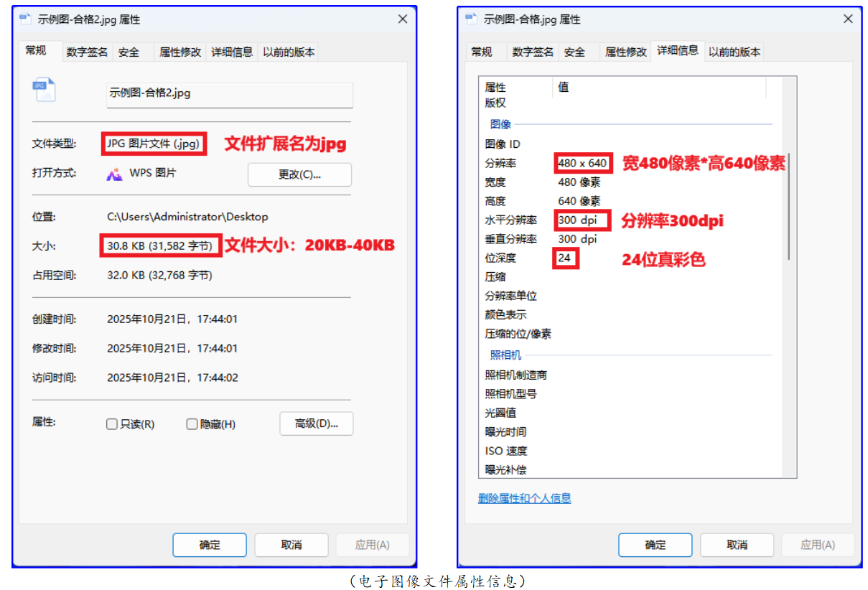This screenshot has height=590, width=868.
Task: Click 取消 in the right dialog
Action: point(737,545)
